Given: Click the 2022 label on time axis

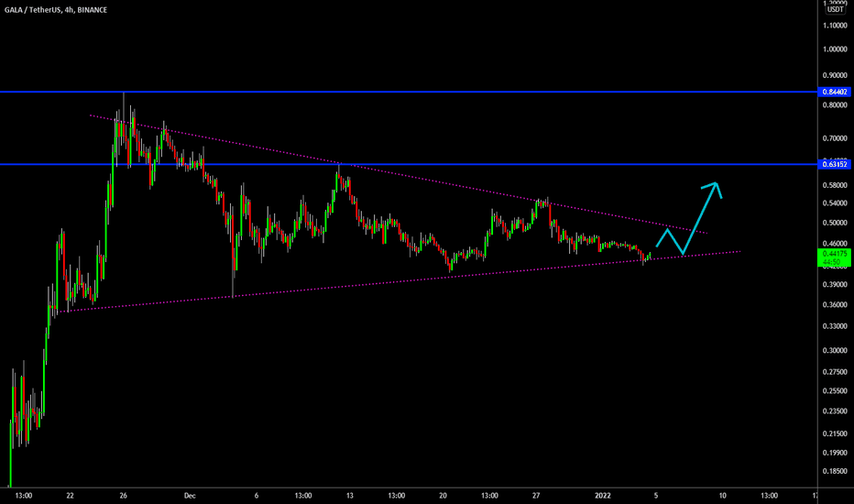Looking at the screenshot, I should point(602,496).
